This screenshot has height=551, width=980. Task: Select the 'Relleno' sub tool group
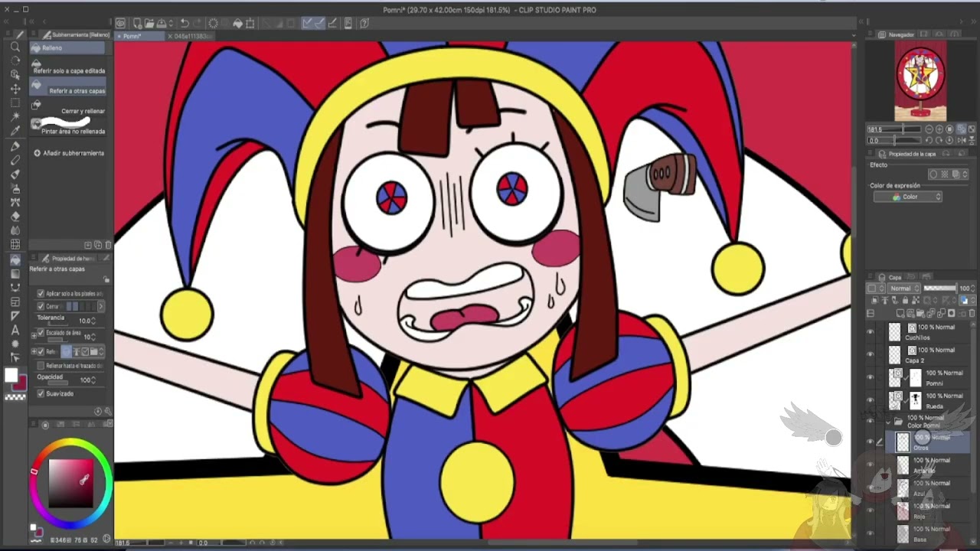click(68, 48)
